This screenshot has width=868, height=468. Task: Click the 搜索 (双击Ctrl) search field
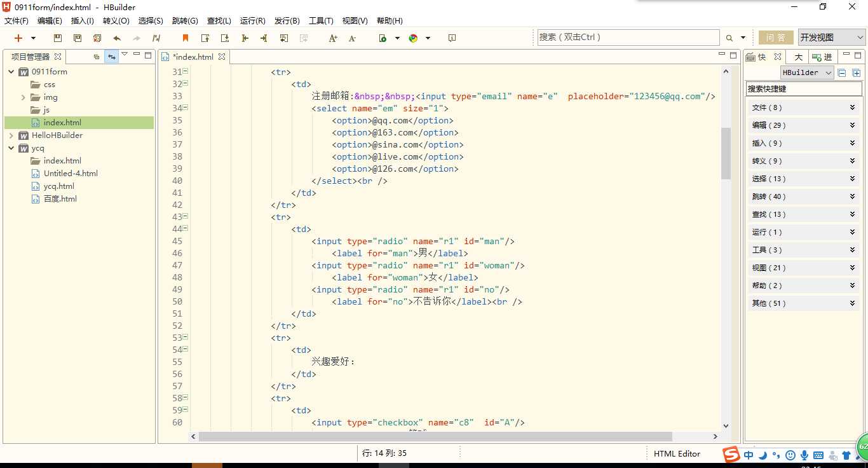pyautogui.click(x=628, y=38)
